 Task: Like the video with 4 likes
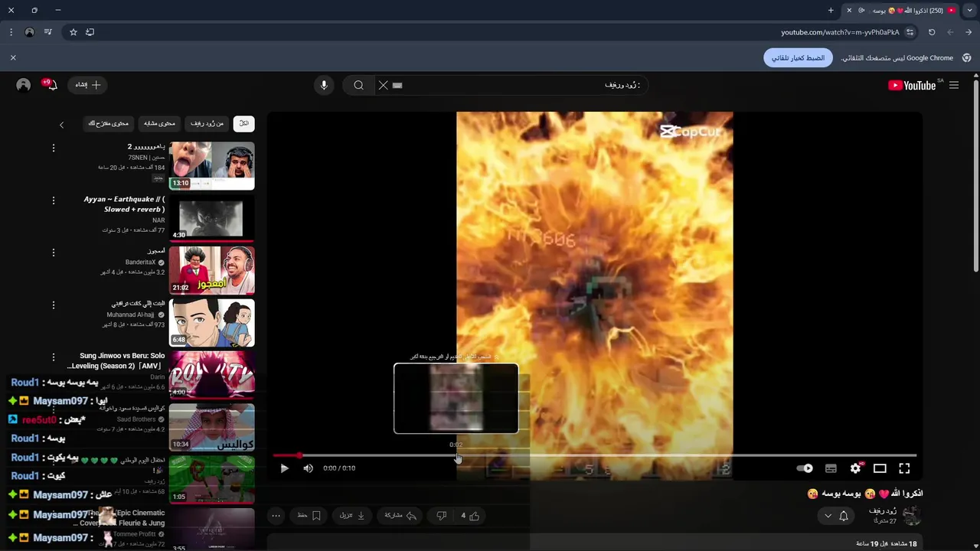(x=469, y=516)
